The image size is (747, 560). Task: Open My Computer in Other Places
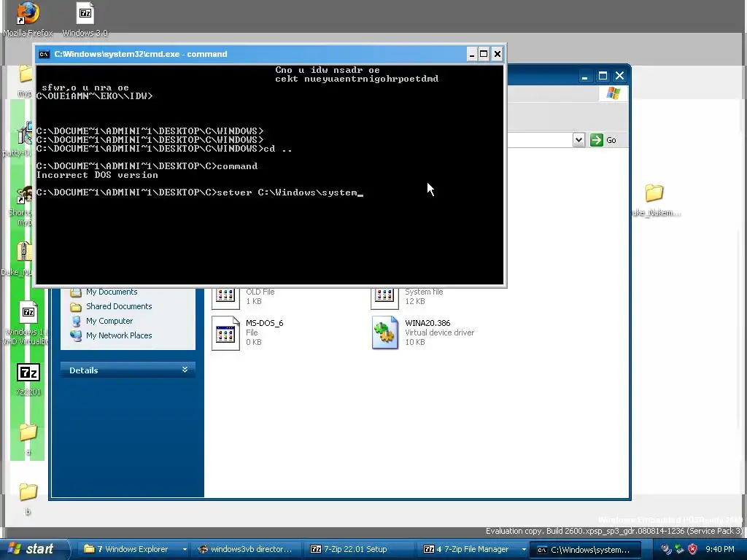click(x=109, y=321)
